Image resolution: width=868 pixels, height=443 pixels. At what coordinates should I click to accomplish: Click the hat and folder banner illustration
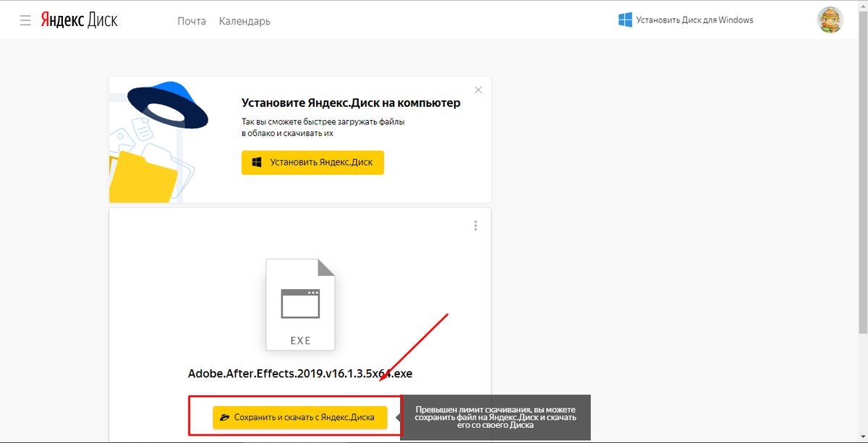point(159,141)
